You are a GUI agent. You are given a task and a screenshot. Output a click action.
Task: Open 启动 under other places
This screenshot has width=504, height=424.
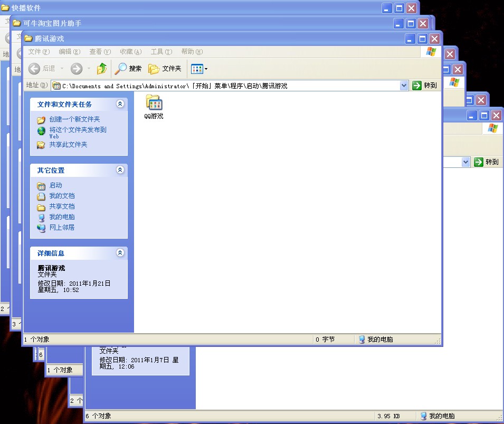tap(55, 186)
